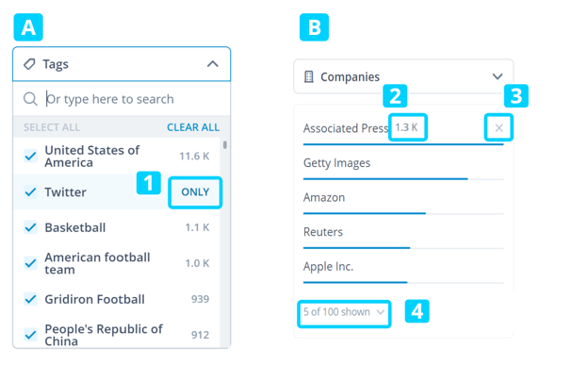Uncheck the Gridiron Football checkbox

coord(30,299)
